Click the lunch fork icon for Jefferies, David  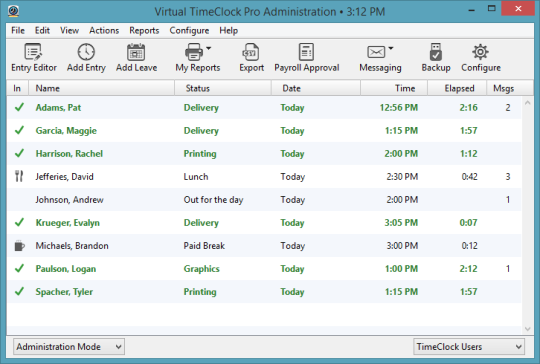19,176
